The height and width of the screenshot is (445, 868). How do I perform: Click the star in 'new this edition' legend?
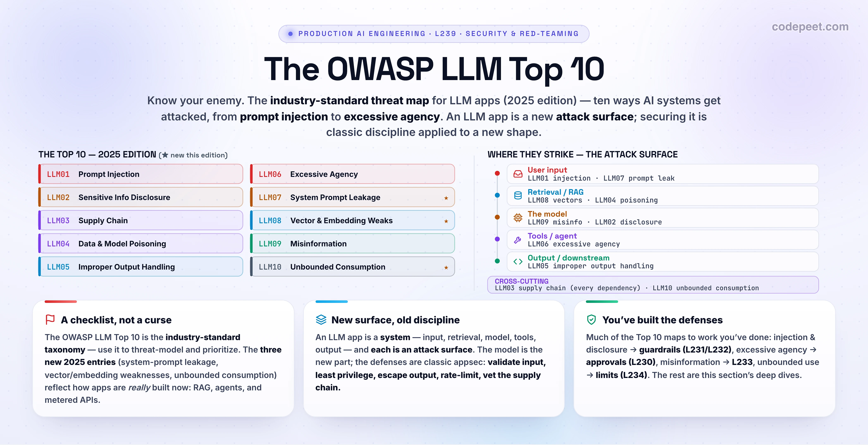click(165, 155)
